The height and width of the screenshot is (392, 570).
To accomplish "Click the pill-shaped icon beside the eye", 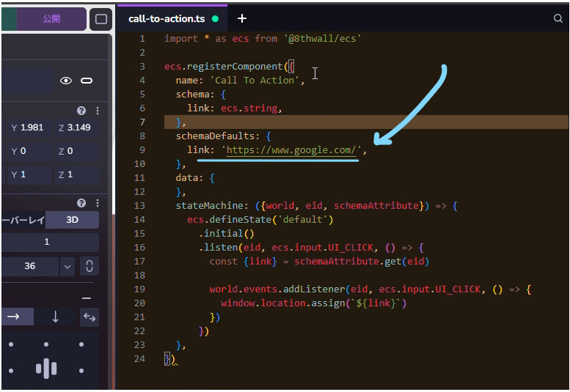I will [x=87, y=81].
